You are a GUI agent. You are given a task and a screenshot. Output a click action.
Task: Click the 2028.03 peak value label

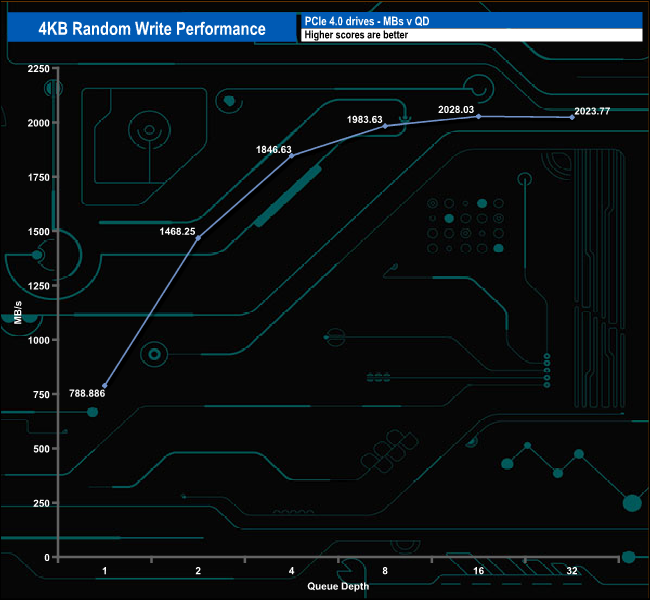tap(458, 109)
